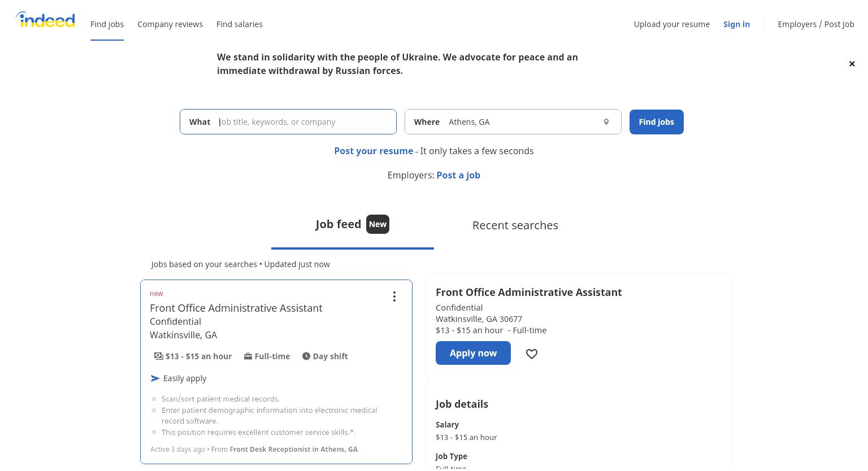Click 'Active 3 days ago' text
Screen dimensions: 868x471
pyautogui.click(x=177, y=450)
